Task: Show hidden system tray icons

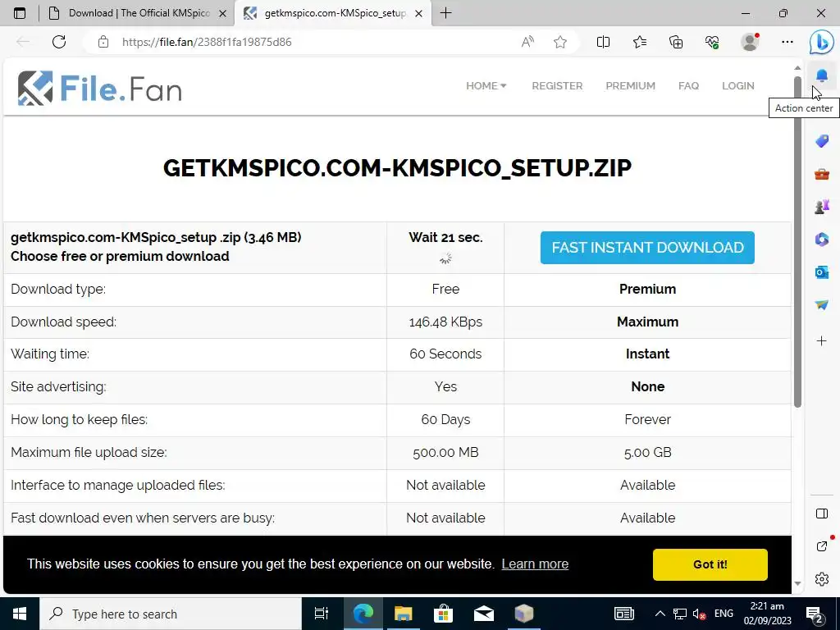Action: [660, 614]
